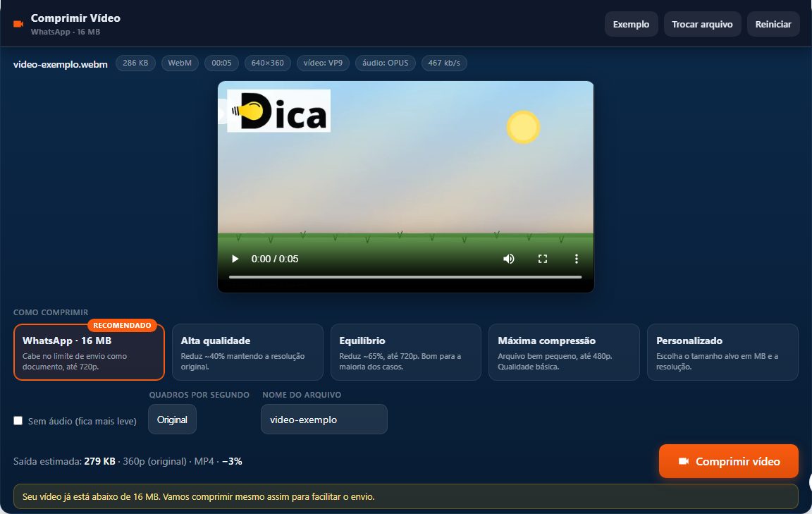The height and width of the screenshot is (514, 812).
Task: Choose the Alta qualidade preset
Action: click(x=247, y=353)
